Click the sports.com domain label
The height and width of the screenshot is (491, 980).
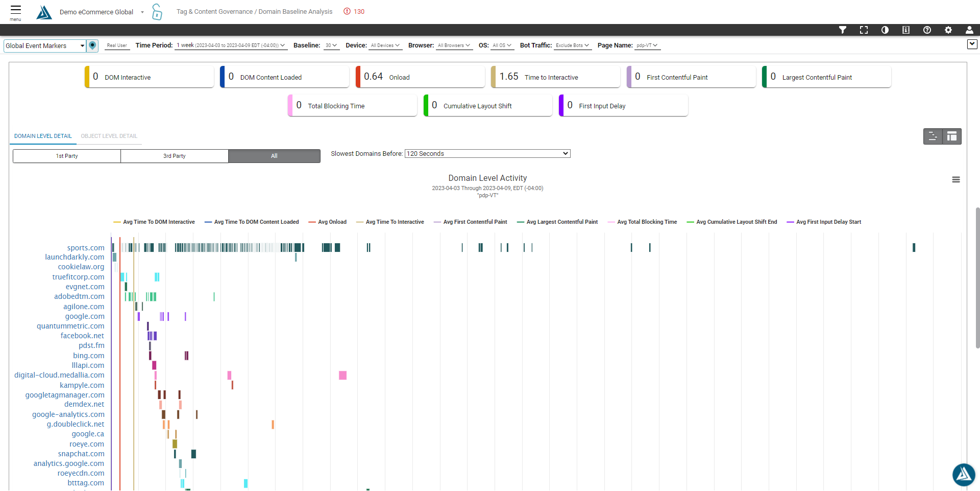[86, 248]
